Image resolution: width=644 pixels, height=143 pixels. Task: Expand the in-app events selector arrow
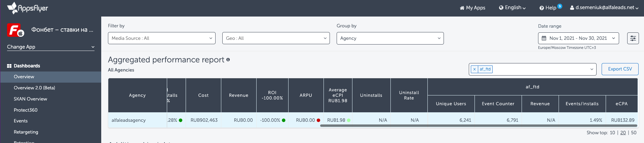592,69
